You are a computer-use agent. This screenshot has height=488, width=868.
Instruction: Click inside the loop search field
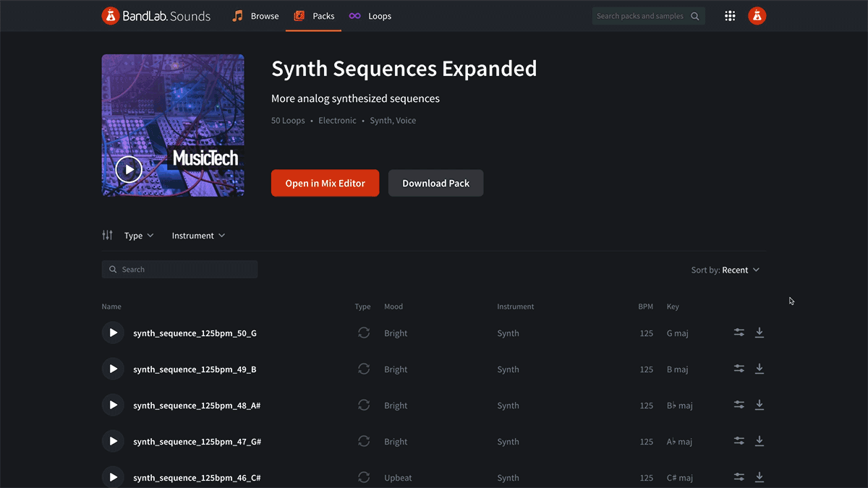click(179, 269)
